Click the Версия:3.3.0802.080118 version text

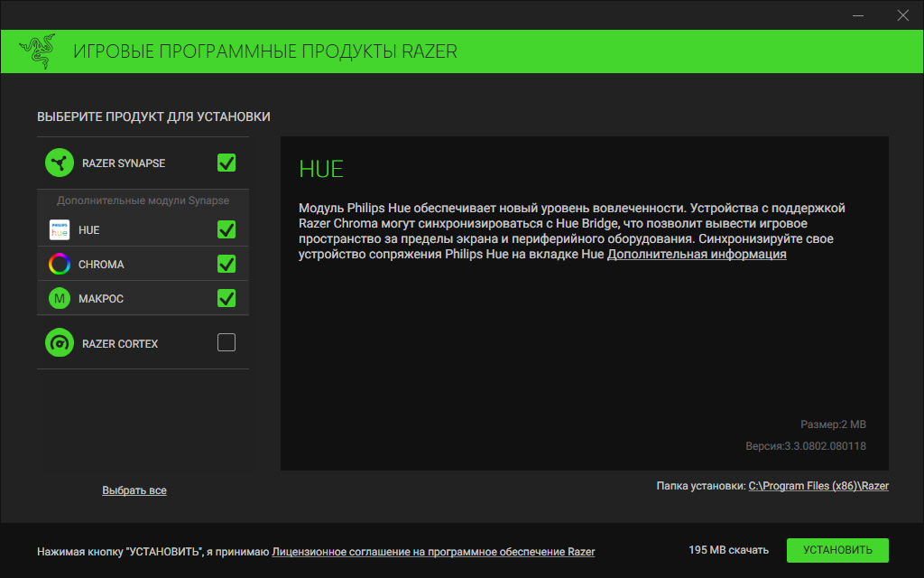tap(806, 446)
